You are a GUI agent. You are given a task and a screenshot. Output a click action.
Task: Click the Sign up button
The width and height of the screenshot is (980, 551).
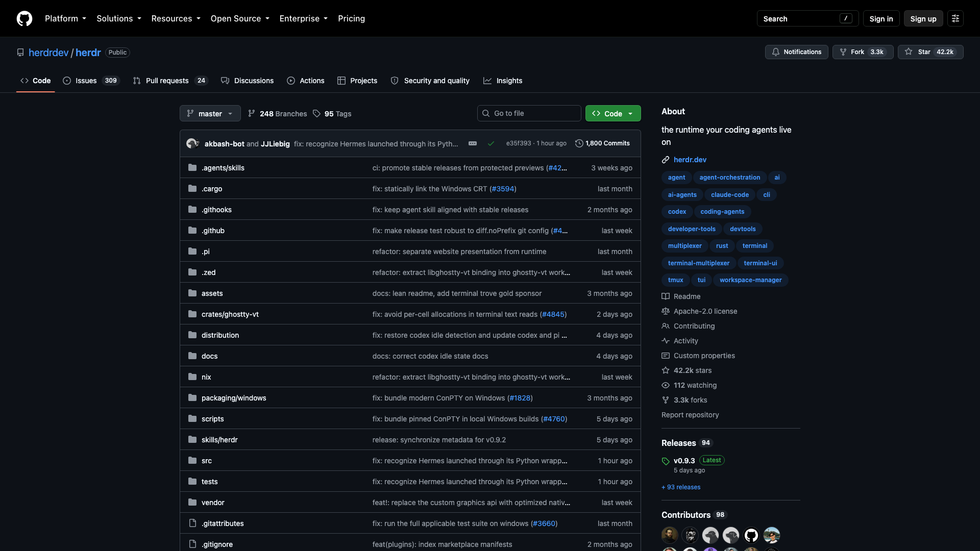(x=923, y=18)
